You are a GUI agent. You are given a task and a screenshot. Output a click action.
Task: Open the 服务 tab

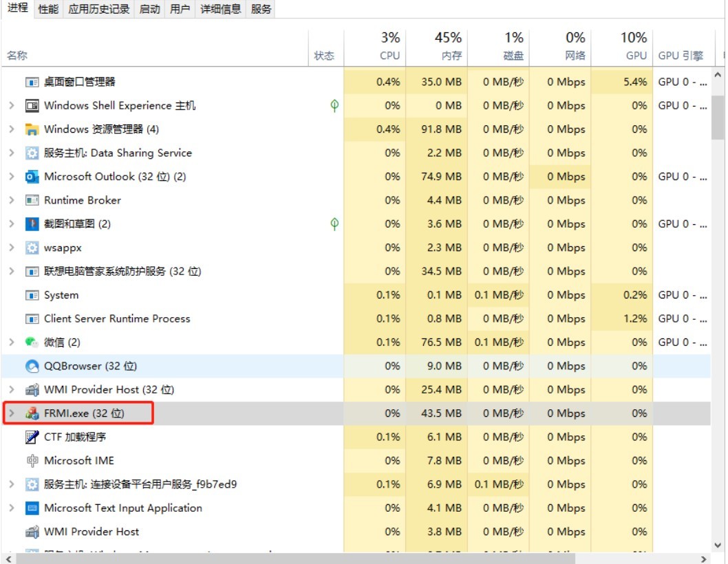click(261, 9)
